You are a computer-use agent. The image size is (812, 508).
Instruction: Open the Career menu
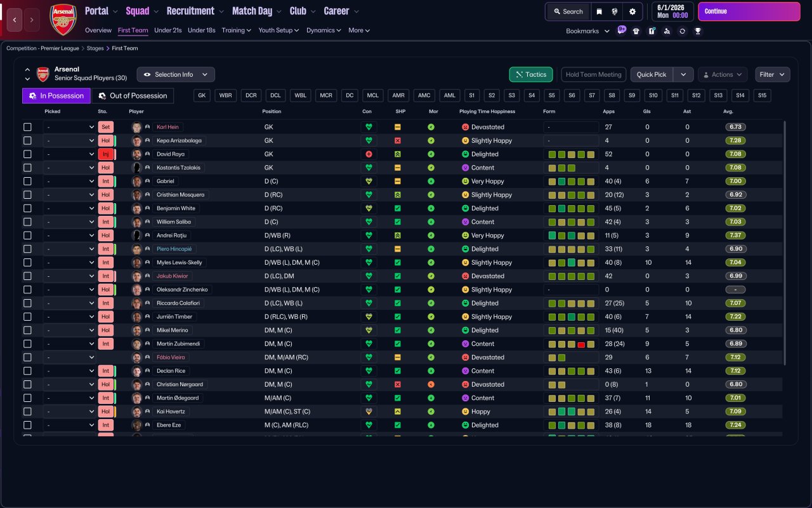click(x=341, y=11)
